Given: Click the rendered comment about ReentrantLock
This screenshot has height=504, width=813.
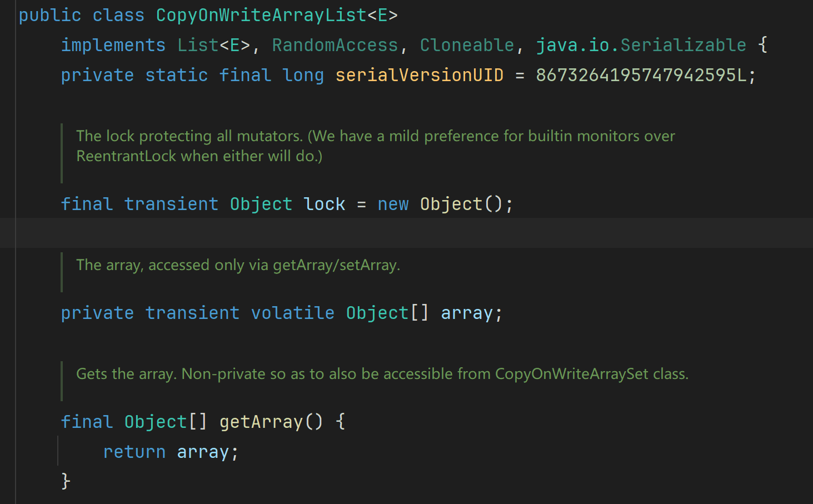Looking at the screenshot, I should tap(375, 146).
